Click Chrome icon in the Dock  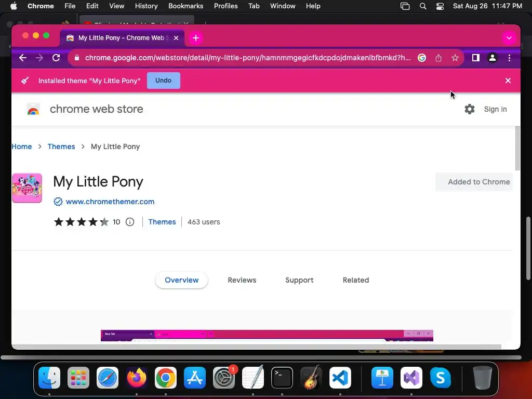pos(166,378)
